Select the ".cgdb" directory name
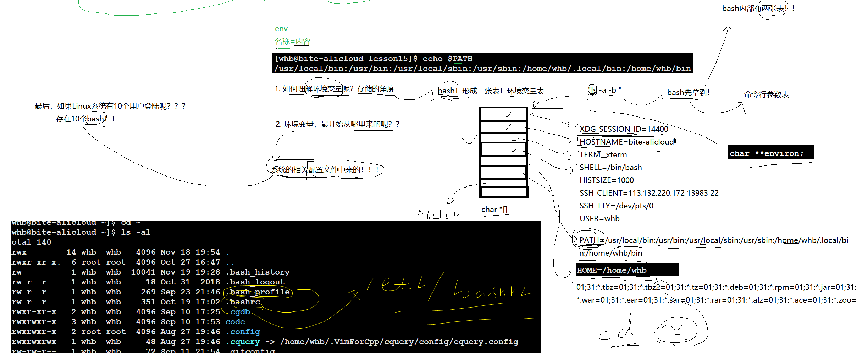Viewport: 868px width, 353px height. click(x=238, y=312)
